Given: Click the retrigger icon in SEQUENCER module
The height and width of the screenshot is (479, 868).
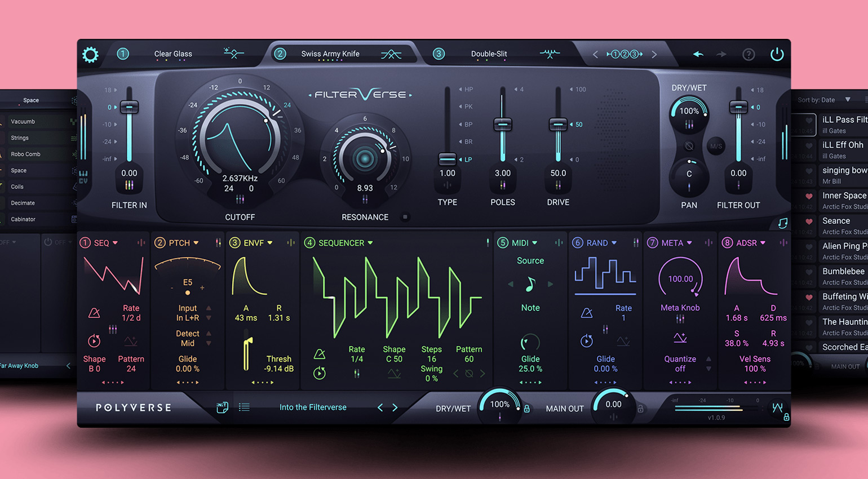Looking at the screenshot, I should pyautogui.click(x=320, y=373).
